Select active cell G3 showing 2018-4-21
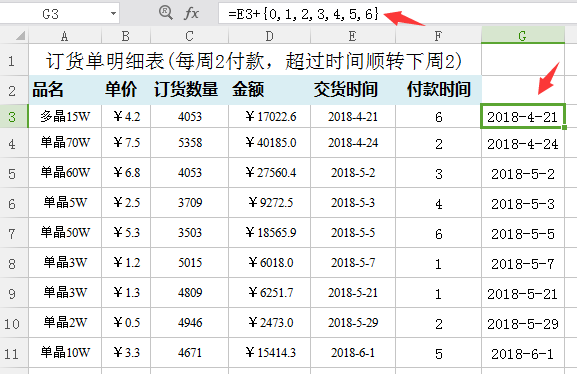577x374 pixels. pyautogui.click(x=523, y=116)
